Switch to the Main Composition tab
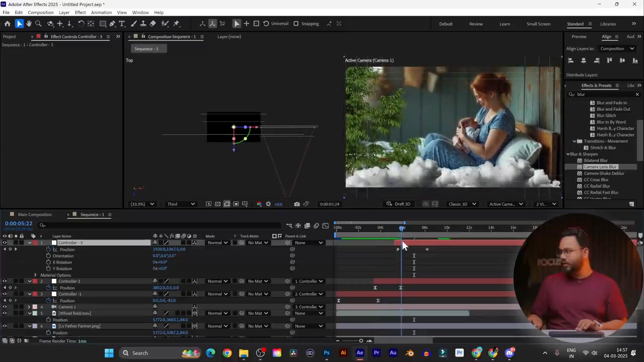This screenshot has width=644, height=362. point(35,215)
